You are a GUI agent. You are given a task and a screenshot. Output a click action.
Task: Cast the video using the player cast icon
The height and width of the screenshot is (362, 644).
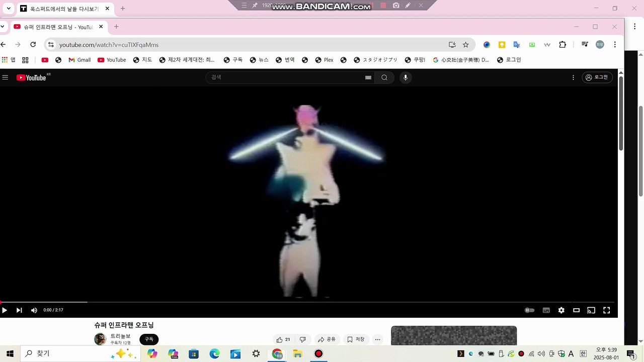pyautogui.click(x=592, y=310)
